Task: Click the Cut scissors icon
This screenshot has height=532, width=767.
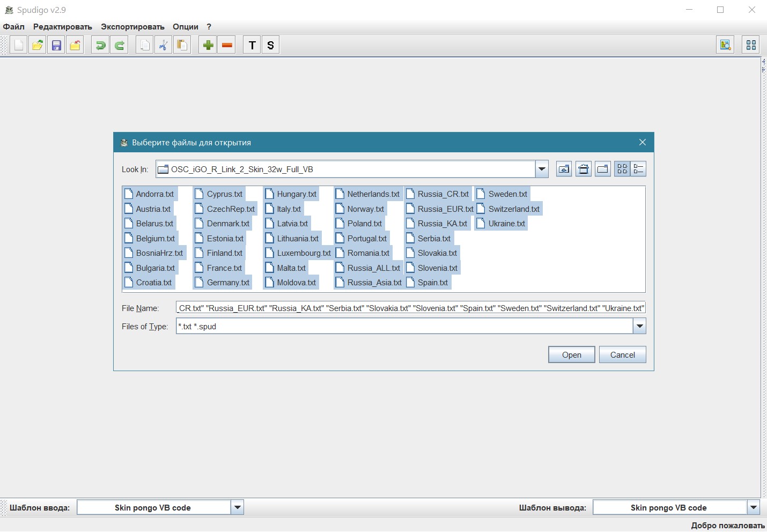Action: pos(164,45)
